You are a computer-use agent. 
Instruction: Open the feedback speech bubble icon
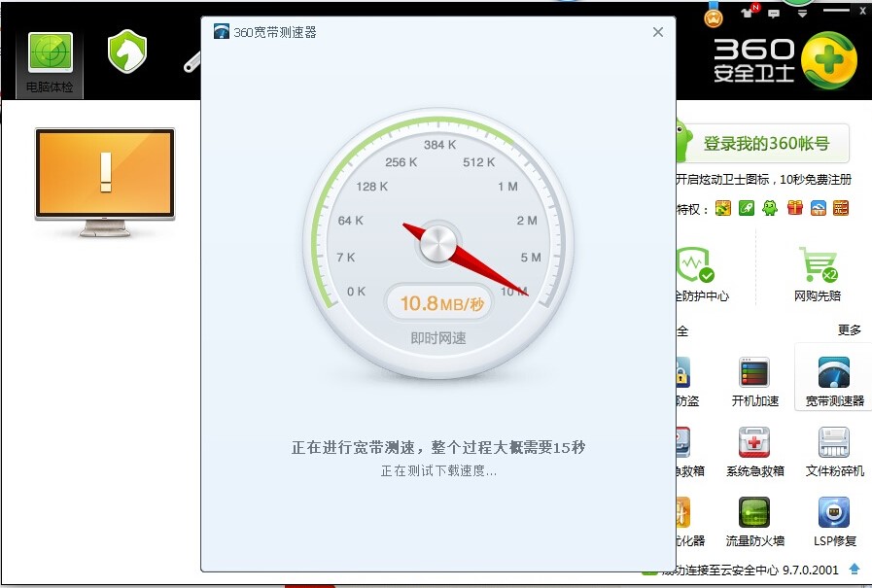[774, 14]
